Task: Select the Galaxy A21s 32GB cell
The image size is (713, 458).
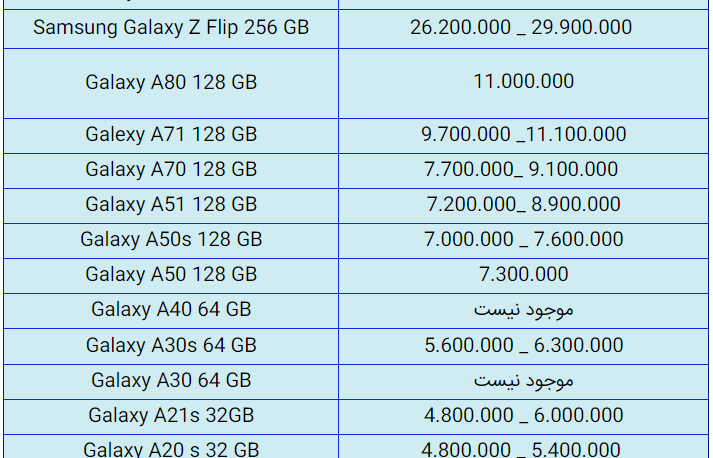Action: point(171,417)
